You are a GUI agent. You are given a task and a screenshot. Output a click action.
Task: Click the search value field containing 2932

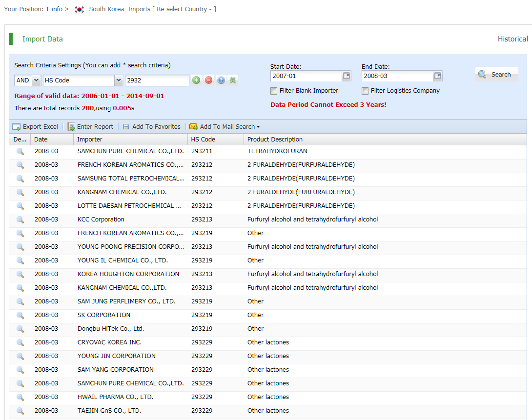(x=157, y=80)
